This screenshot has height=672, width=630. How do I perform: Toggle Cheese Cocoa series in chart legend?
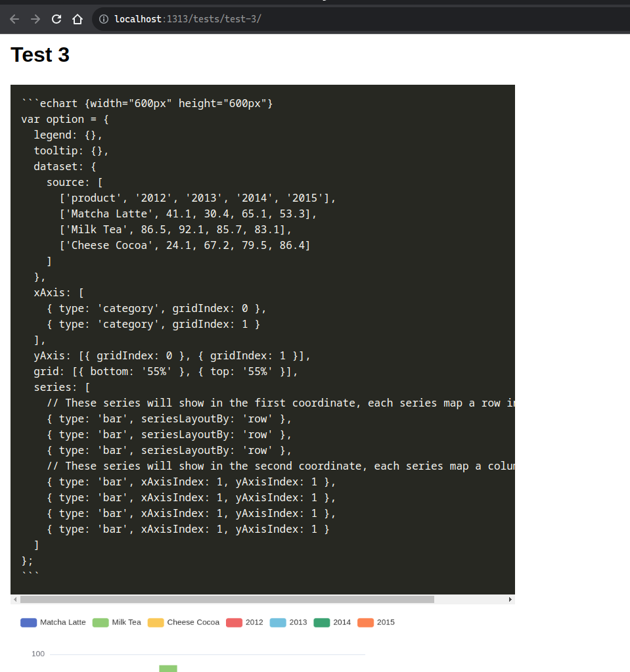pyautogui.click(x=183, y=622)
